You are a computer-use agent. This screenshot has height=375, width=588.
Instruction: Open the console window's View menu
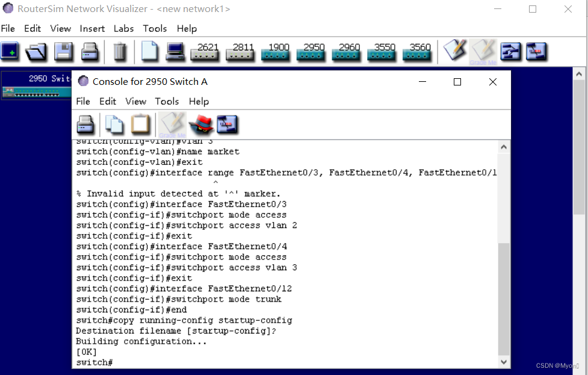136,101
